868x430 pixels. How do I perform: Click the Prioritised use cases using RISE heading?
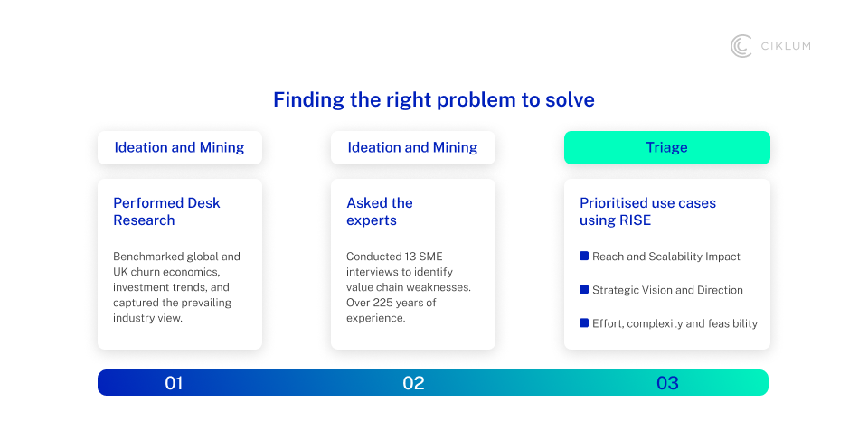click(x=647, y=211)
